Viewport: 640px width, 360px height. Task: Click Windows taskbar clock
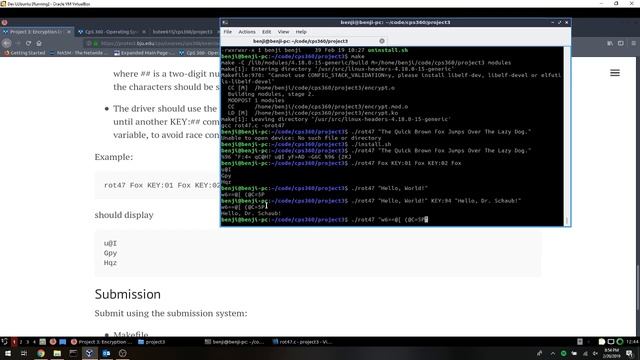[x=612, y=353]
